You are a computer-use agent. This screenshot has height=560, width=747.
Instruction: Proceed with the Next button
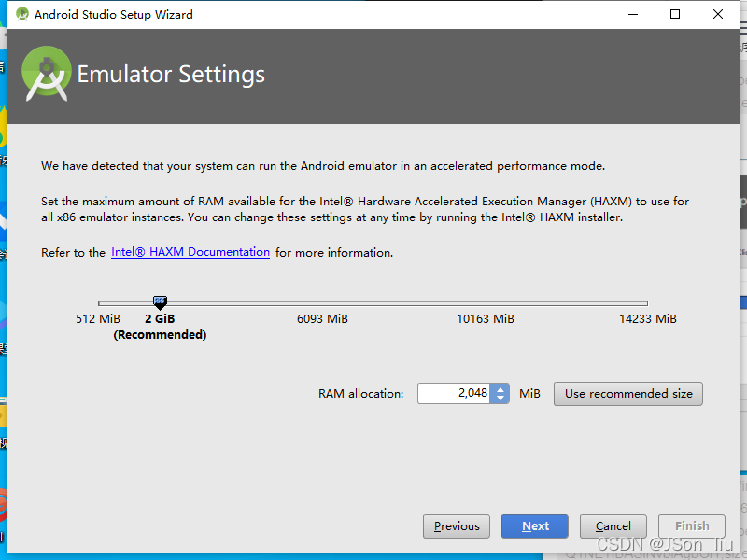[x=534, y=526]
